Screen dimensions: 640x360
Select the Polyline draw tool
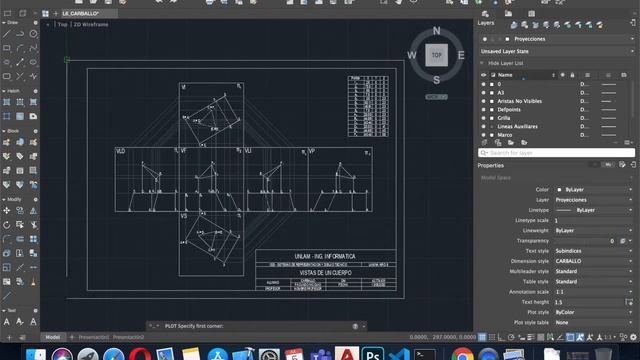[x=20, y=34]
